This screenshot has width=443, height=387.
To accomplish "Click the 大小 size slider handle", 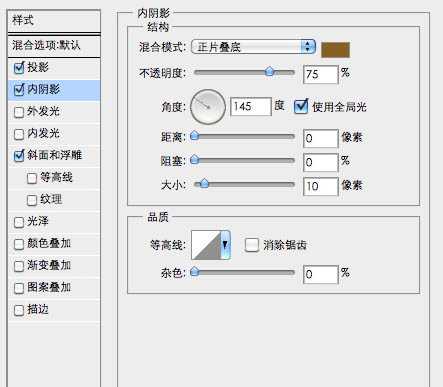I will (204, 183).
